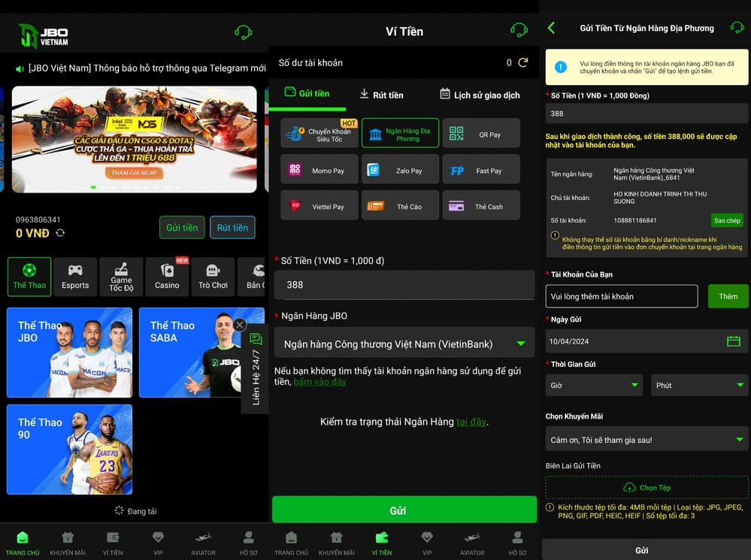
Task: Focus the Số Tiền field on Ví Tiền screen
Action: pos(404,285)
